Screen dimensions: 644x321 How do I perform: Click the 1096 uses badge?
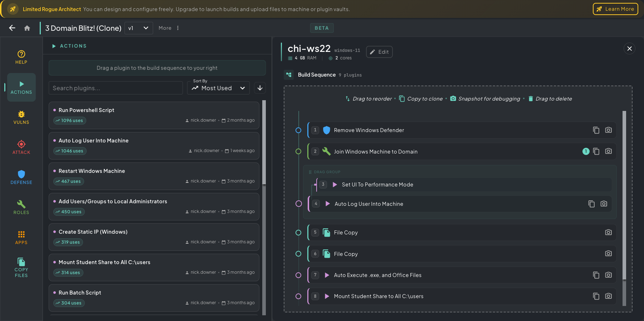70,121
